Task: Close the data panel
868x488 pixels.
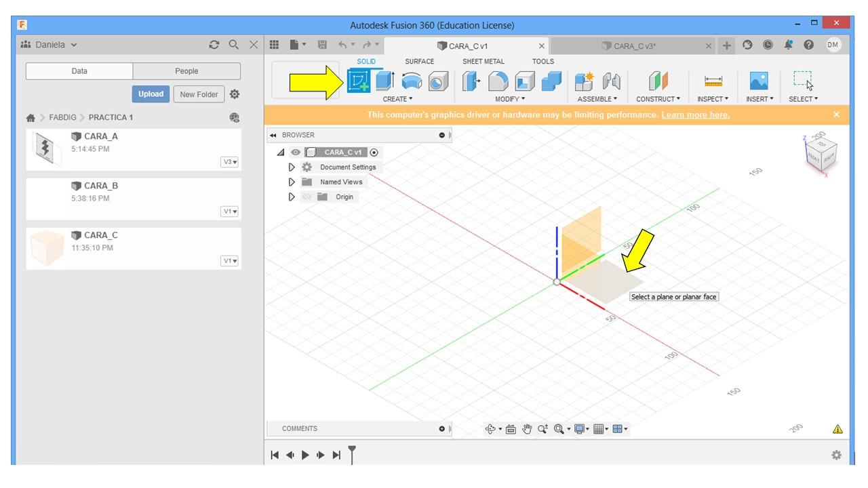Action: click(254, 45)
